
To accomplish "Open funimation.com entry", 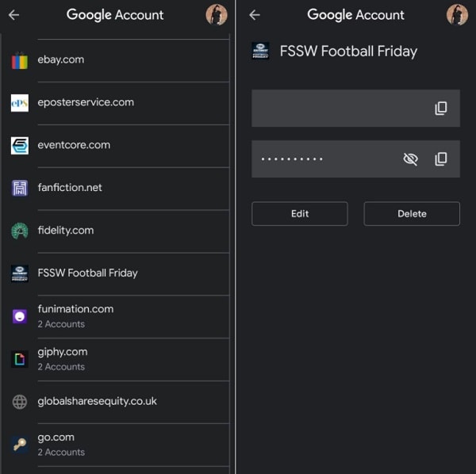I will [x=115, y=316].
